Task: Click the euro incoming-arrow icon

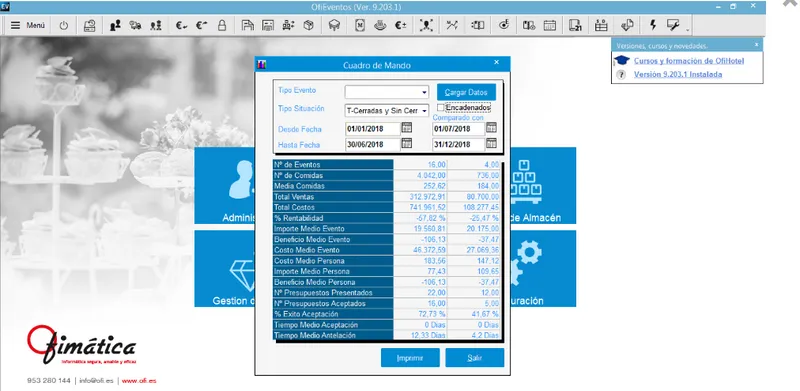Action: tap(181, 25)
